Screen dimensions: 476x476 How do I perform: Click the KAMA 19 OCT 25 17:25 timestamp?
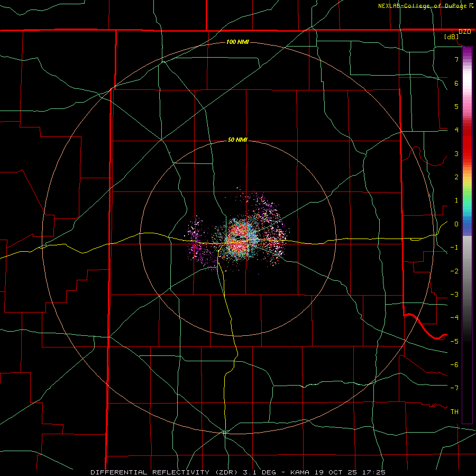click(x=338, y=472)
